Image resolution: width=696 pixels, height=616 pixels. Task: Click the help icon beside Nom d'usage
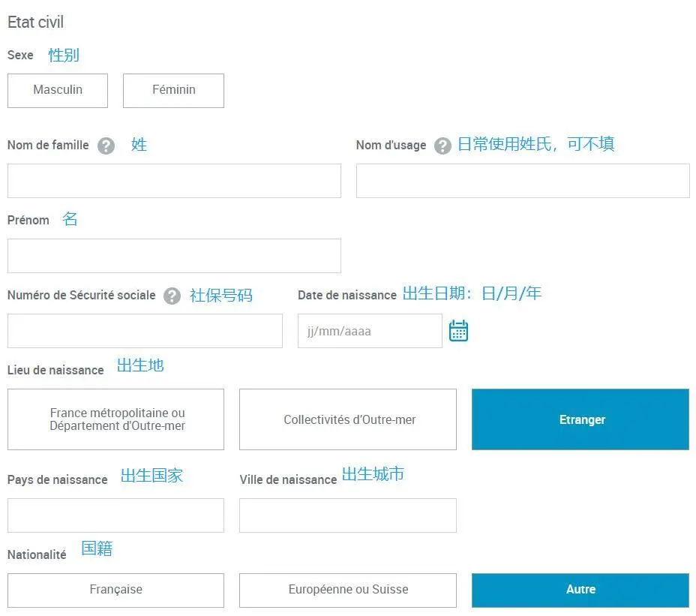coord(442,146)
